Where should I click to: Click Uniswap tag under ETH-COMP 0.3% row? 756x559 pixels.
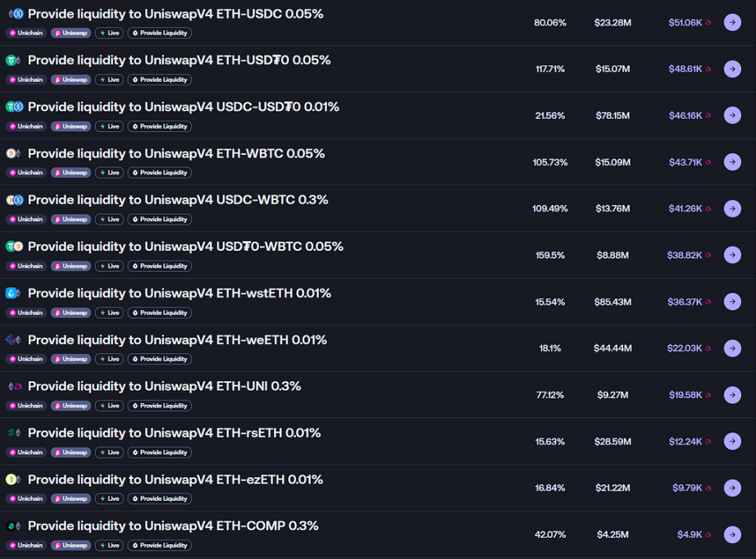[71, 546]
